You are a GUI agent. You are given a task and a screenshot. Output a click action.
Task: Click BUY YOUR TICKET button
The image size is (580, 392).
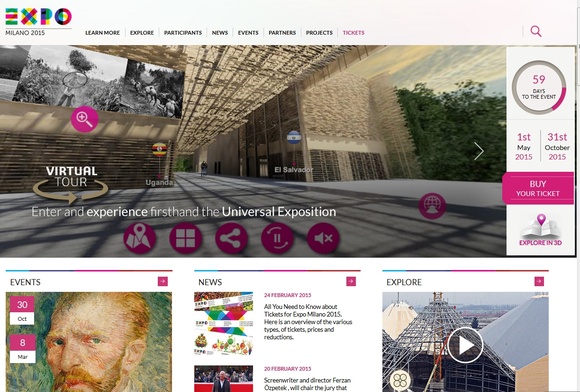pos(538,188)
